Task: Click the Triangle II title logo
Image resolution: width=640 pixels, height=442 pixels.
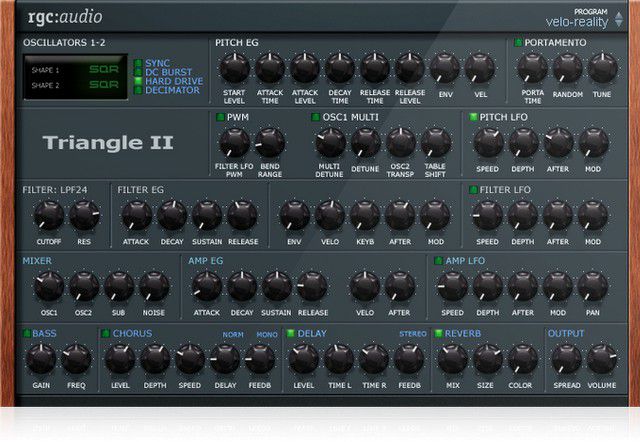Action: pyautogui.click(x=108, y=143)
